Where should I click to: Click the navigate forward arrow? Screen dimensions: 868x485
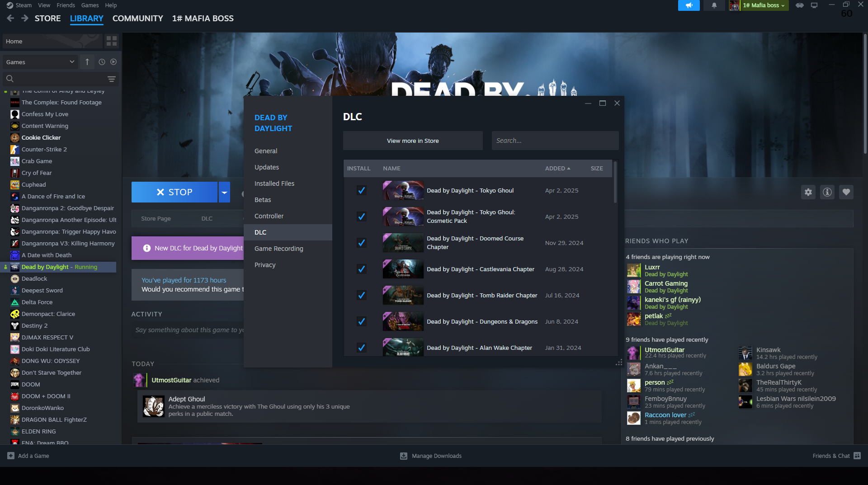tap(25, 19)
